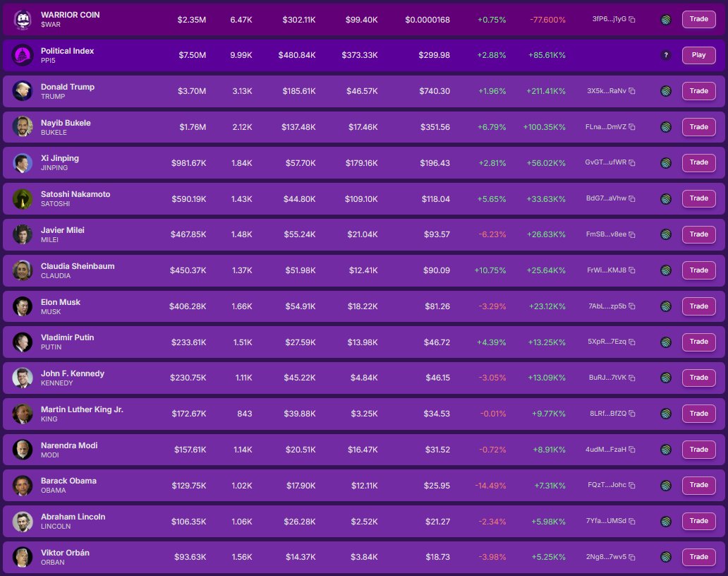Click the Claudia Sheinbaum change +10.75%
The width and height of the screenshot is (728, 576).
pyautogui.click(x=490, y=270)
